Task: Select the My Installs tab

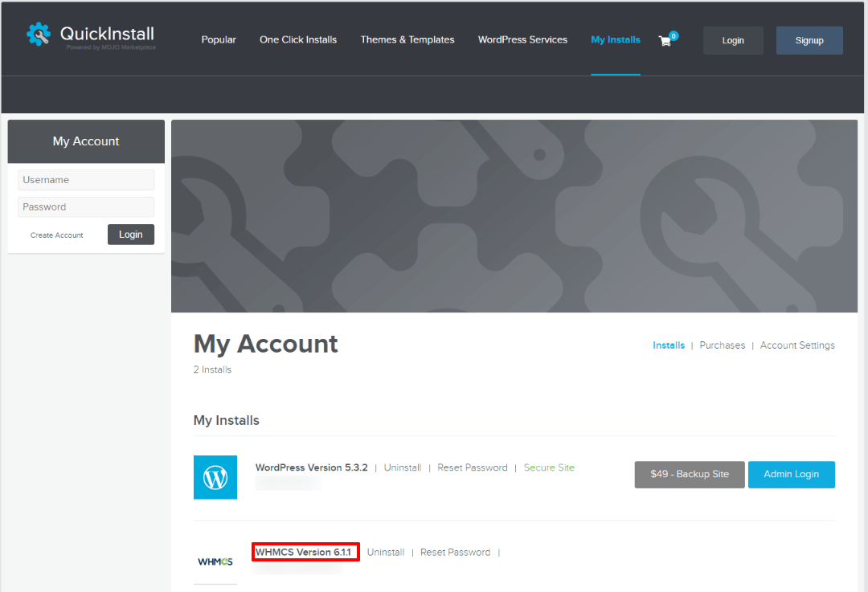Action: click(616, 40)
